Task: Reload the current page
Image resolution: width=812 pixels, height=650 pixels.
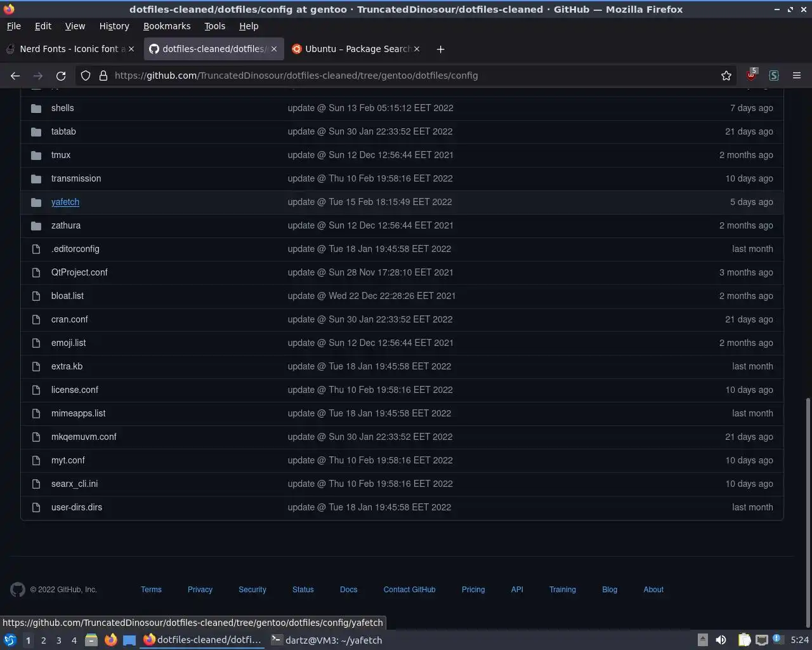Action: (61, 76)
